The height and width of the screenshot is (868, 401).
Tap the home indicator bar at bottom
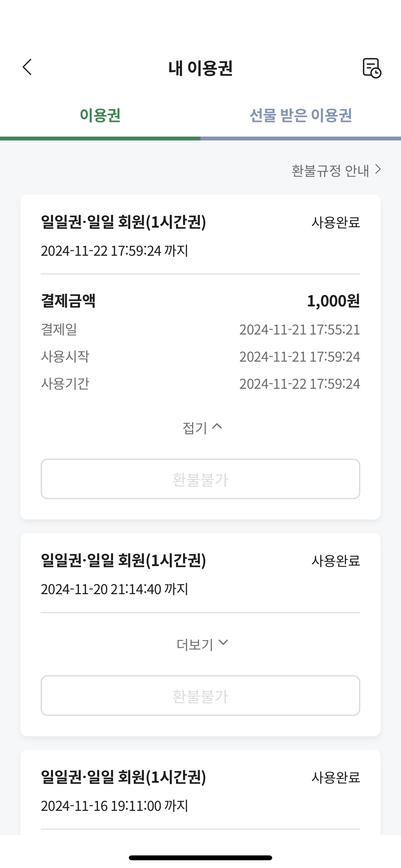(200, 858)
